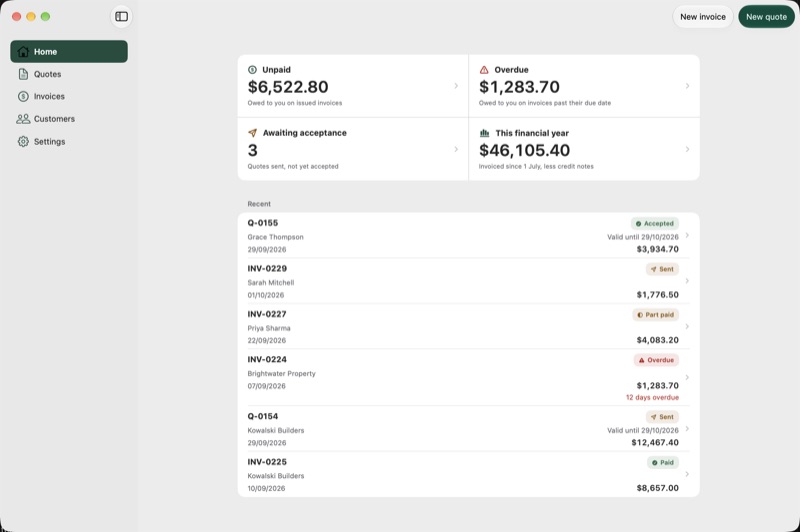Open the Awaiting acceptance card chevron
800x532 pixels.
[456, 149]
